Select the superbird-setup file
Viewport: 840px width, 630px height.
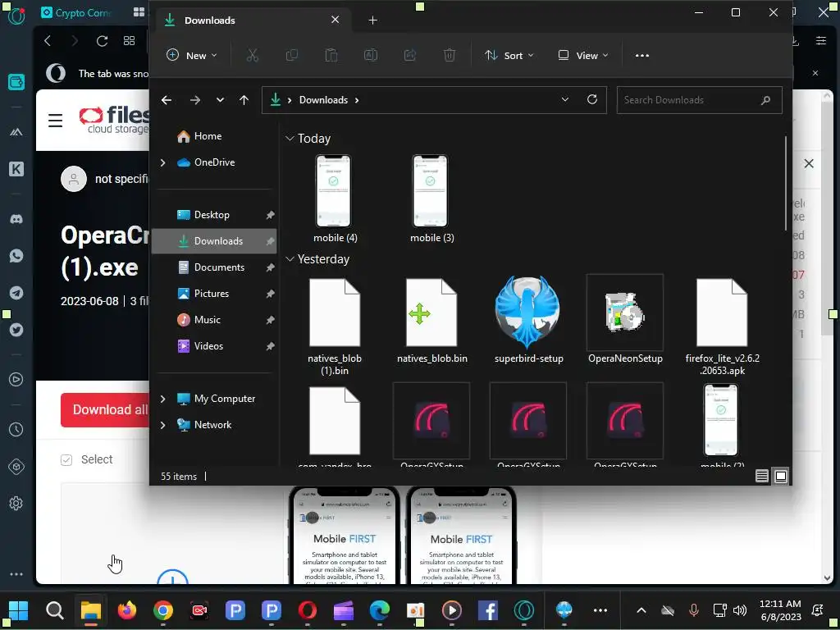(x=529, y=320)
